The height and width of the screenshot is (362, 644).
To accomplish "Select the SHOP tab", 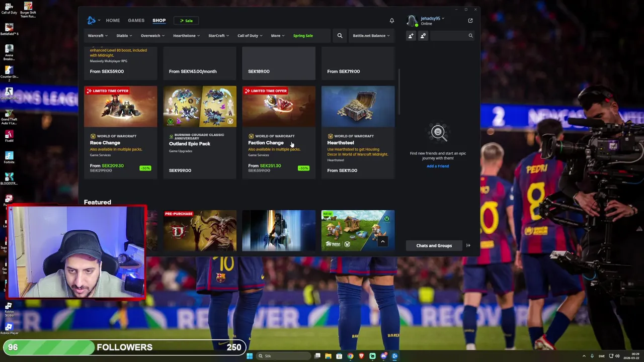I will (x=159, y=21).
